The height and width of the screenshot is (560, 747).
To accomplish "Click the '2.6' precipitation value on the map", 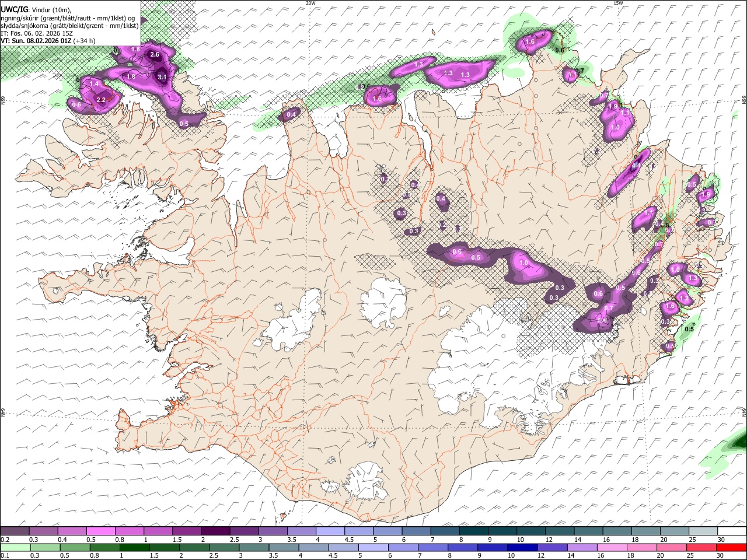I will coord(155,55).
